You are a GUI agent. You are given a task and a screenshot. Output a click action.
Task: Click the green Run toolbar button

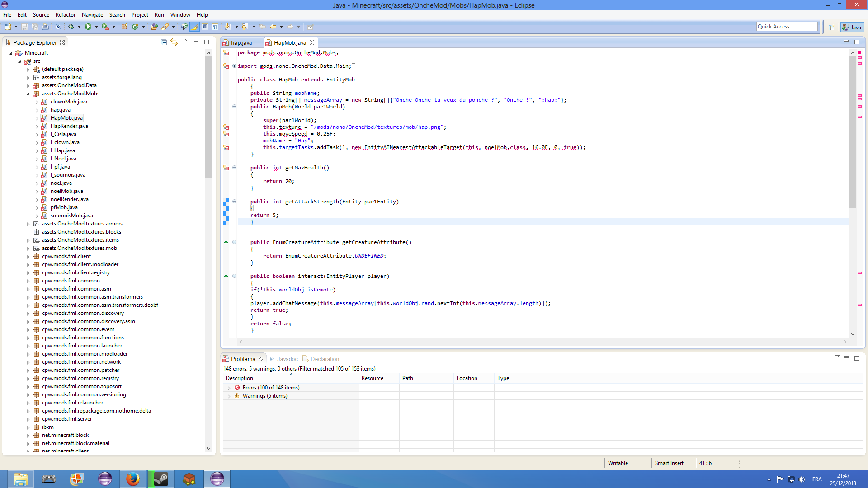click(88, 27)
